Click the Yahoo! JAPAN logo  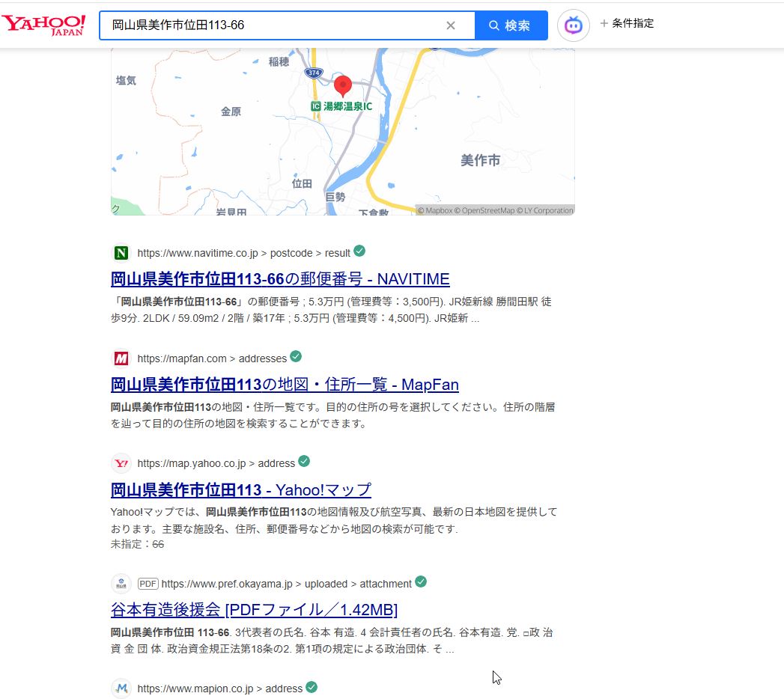43,25
